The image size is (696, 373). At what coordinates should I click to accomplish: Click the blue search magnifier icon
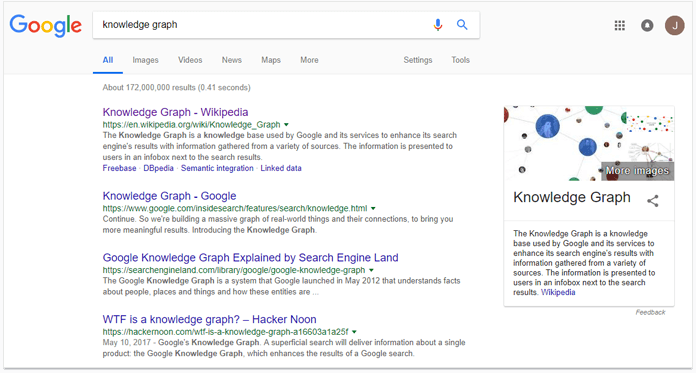[462, 25]
